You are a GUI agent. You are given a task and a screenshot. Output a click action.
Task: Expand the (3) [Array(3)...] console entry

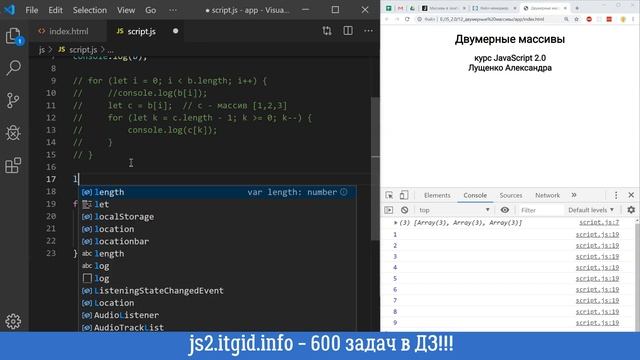pyautogui.click(x=396, y=223)
